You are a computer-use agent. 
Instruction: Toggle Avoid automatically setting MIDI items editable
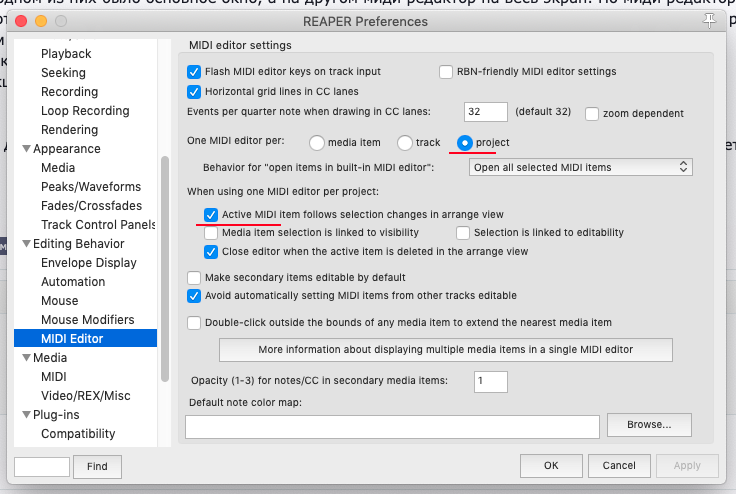click(194, 296)
